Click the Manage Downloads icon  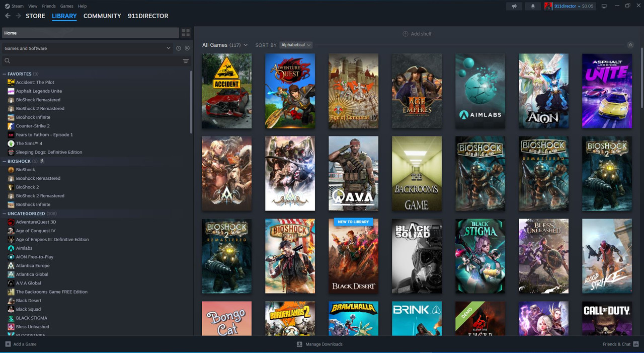point(299,344)
